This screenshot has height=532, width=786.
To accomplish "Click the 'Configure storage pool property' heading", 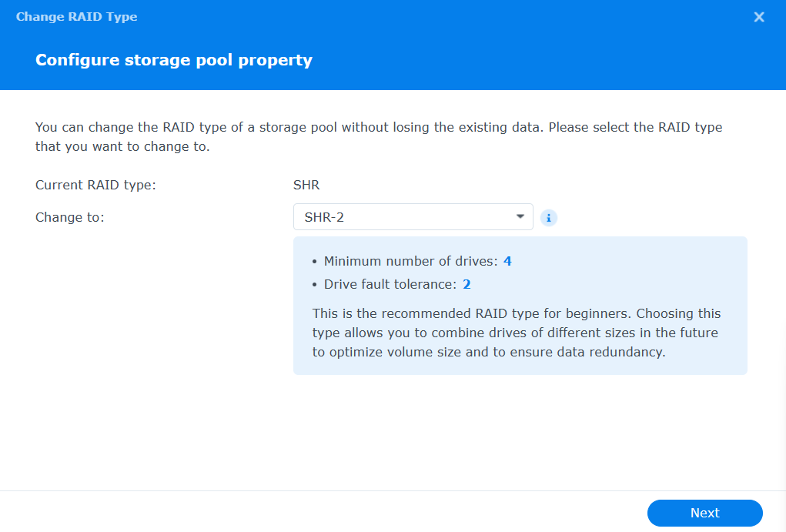I will [174, 59].
